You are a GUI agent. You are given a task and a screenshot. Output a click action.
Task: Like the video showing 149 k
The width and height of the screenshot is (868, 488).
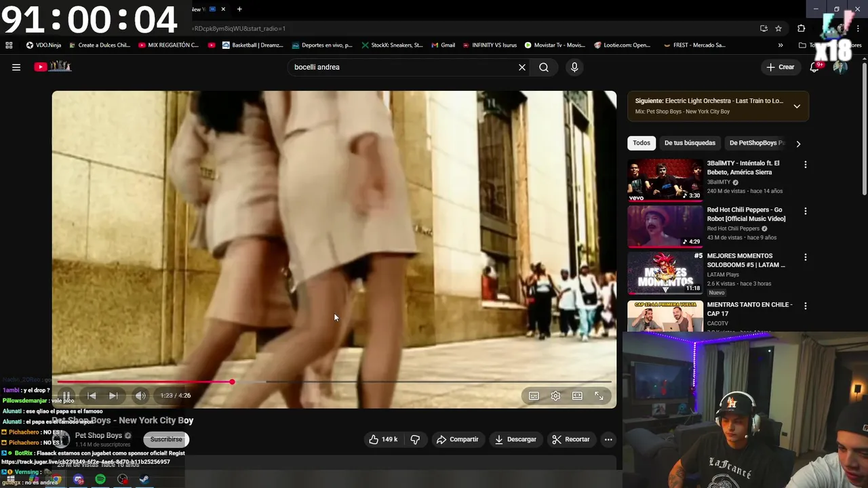[383, 439]
